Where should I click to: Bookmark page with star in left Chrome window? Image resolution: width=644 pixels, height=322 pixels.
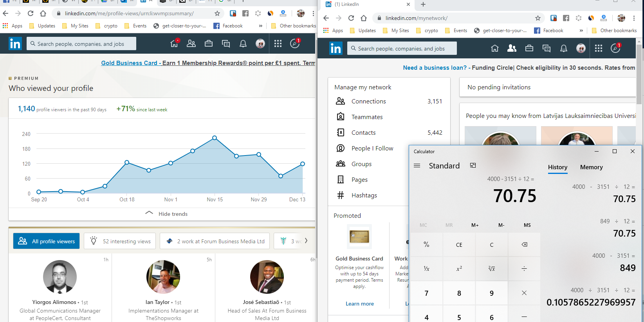click(x=217, y=13)
